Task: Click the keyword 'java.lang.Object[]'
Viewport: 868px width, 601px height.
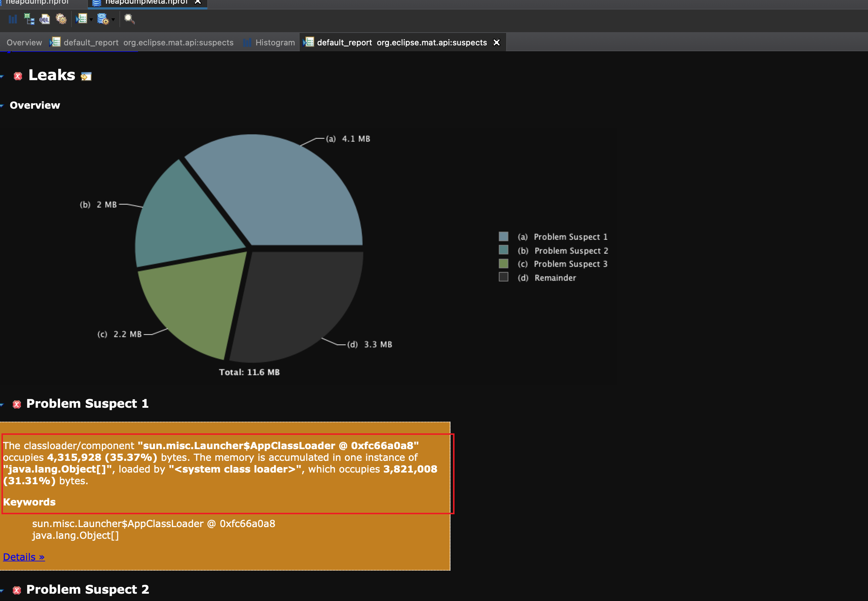Action: (x=75, y=535)
